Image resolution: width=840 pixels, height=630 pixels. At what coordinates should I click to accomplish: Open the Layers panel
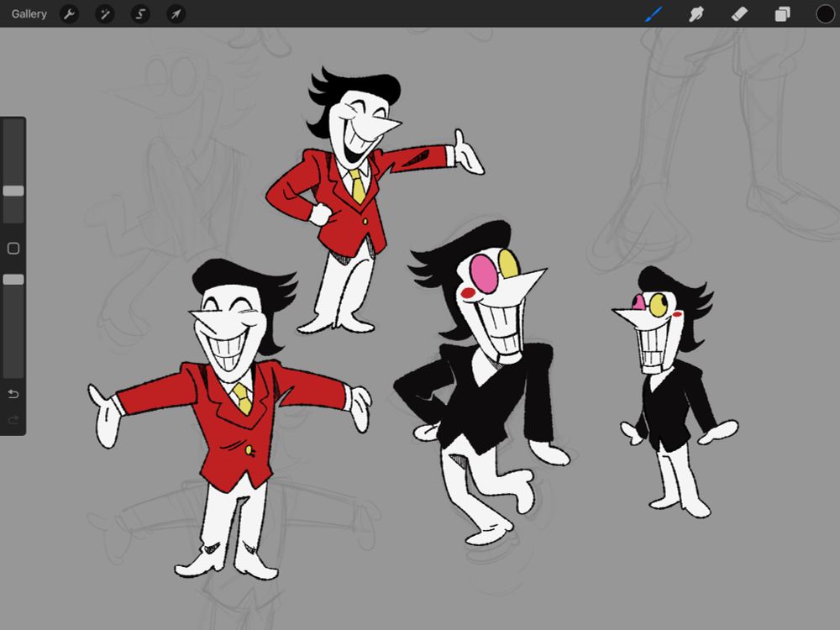click(782, 14)
